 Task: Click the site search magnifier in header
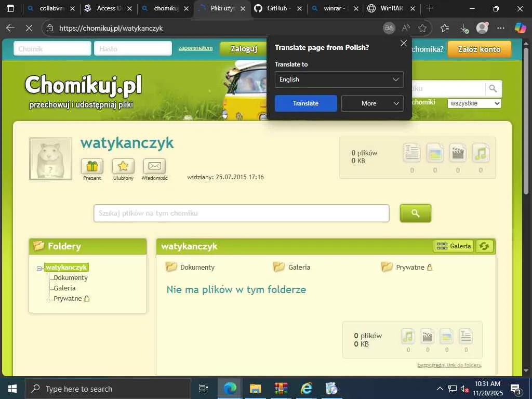point(493,89)
